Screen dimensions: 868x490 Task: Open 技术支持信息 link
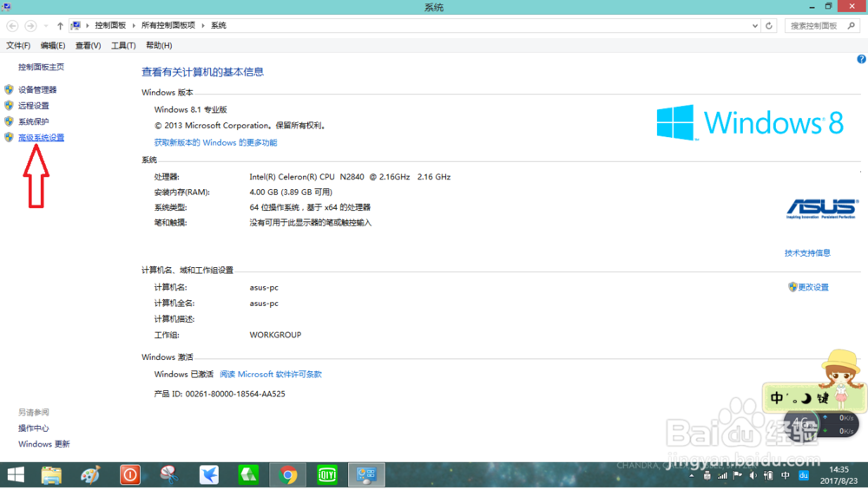tap(807, 253)
